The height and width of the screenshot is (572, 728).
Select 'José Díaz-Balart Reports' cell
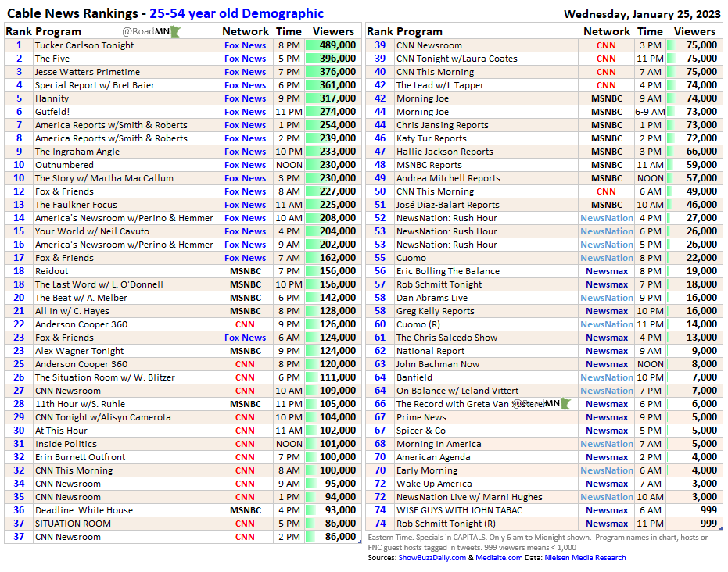pos(486,205)
